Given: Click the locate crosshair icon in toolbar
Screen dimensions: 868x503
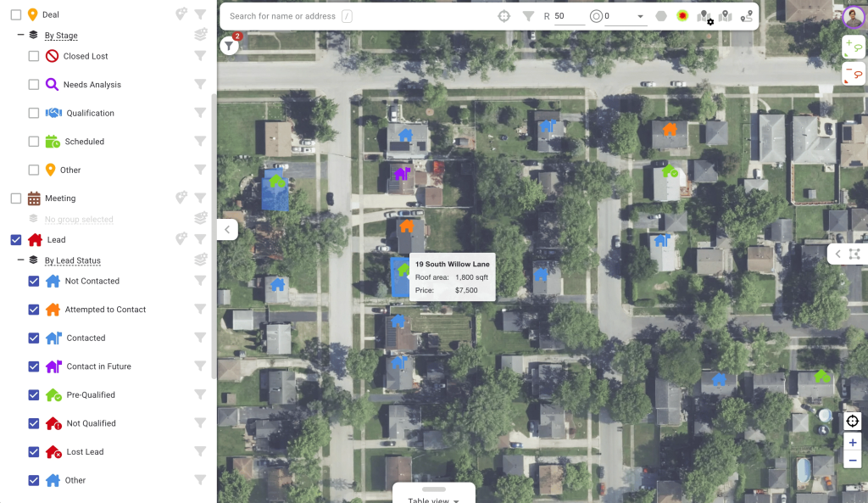Looking at the screenshot, I should click(504, 16).
